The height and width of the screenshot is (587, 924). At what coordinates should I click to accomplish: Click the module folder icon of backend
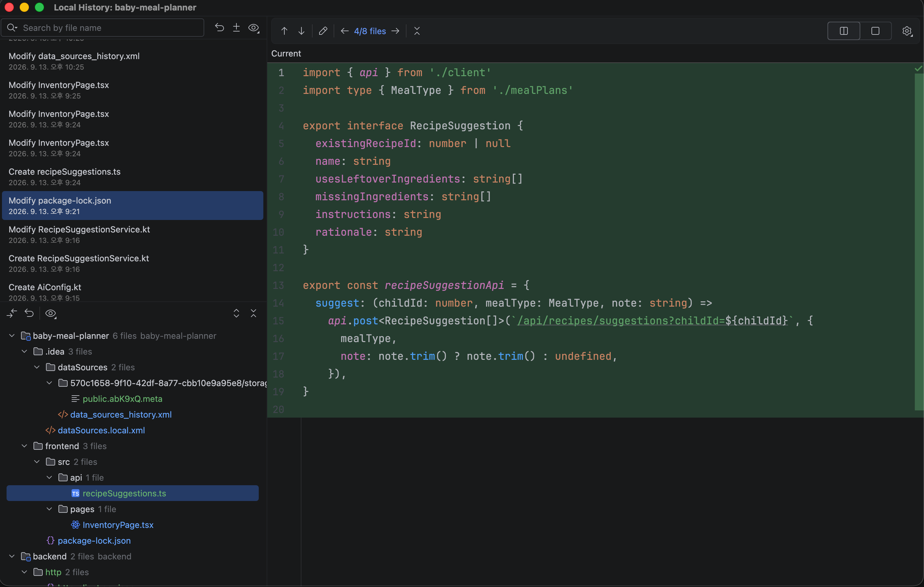pyautogui.click(x=26, y=556)
